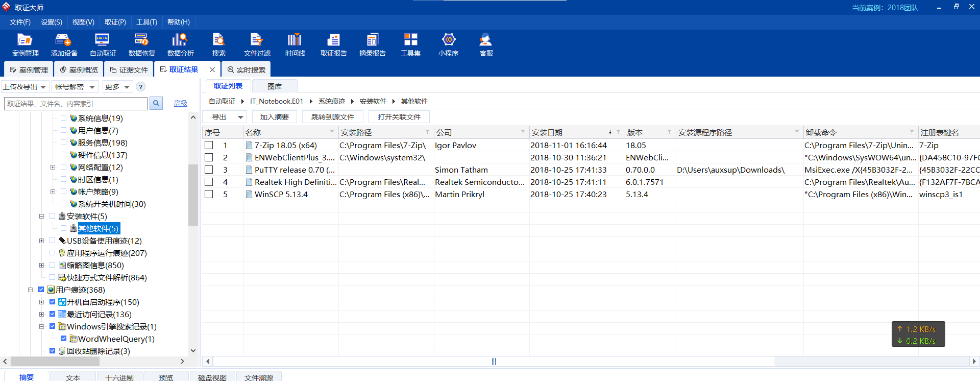
Task: Click the 7-Zip 18.05 file icon
Action: click(249, 145)
